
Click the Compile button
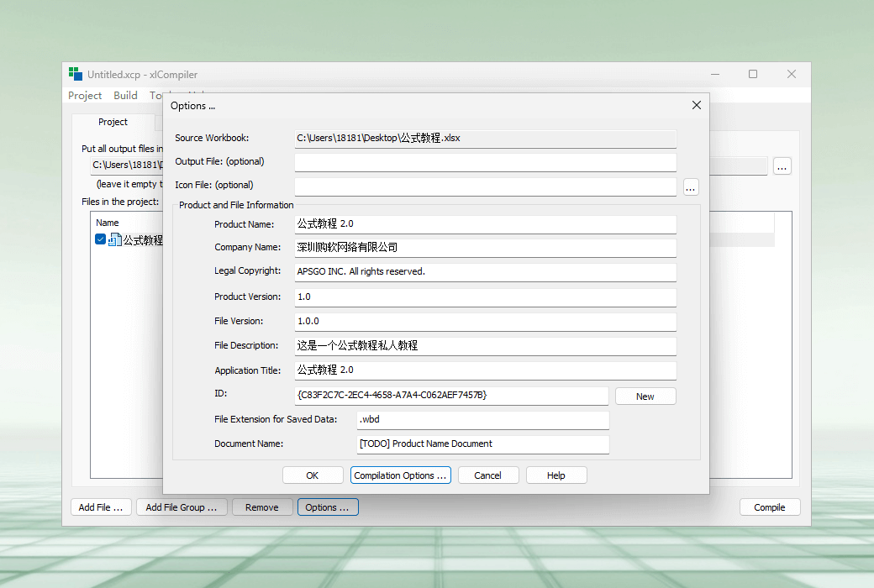(x=769, y=507)
